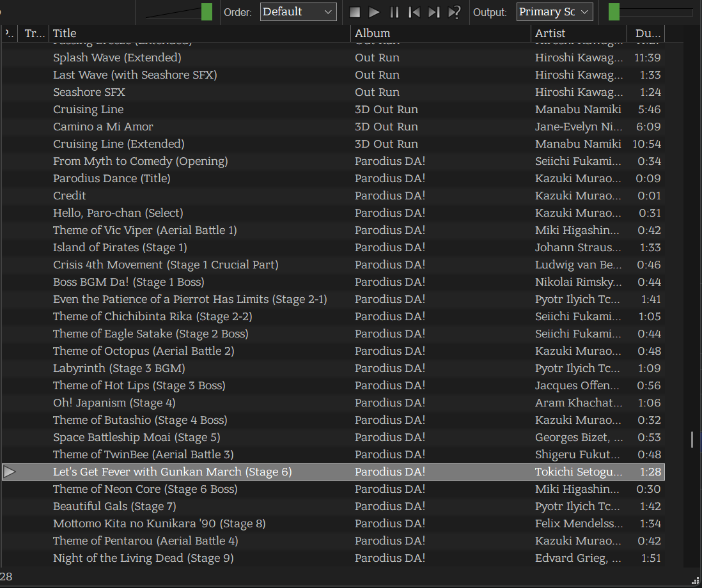Click the playing indicator arrow on Gunkan March row

10,472
